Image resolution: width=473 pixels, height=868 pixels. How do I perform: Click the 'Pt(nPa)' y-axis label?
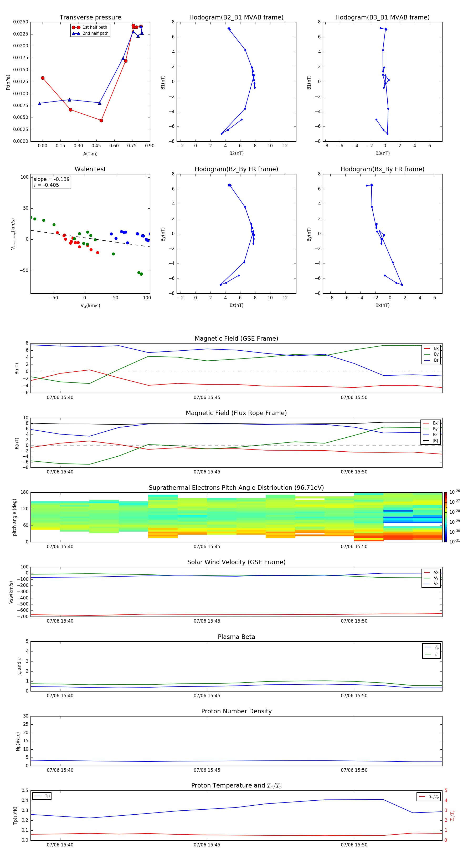(x=8, y=82)
